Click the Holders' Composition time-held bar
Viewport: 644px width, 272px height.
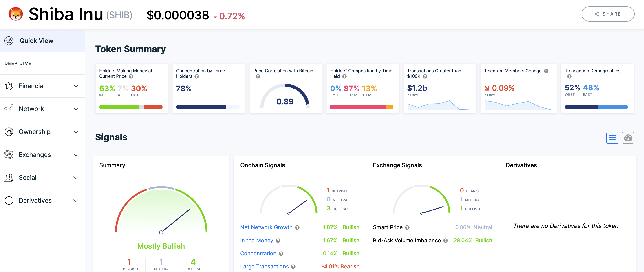362,107
